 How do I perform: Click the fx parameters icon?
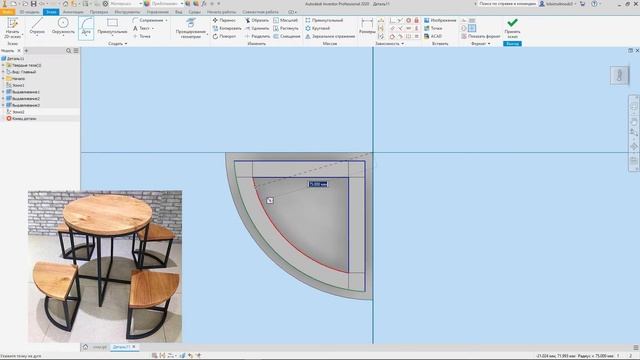[x=204, y=4]
